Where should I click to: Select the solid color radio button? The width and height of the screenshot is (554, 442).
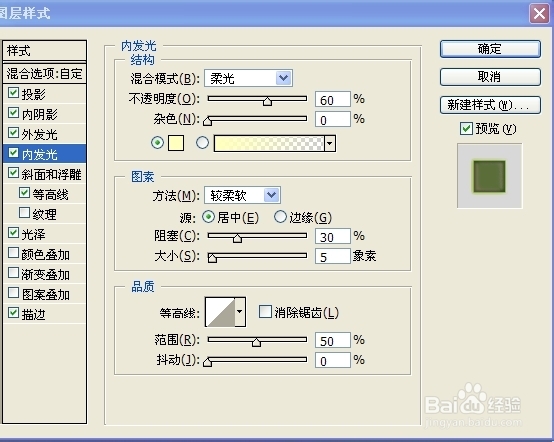pyautogui.click(x=157, y=143)
